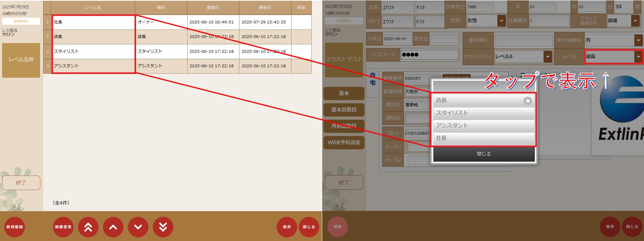Click the black 閉じる popup button
This screenshot has width=644, height=241.
pyautogui.click(x=484, y=154)
